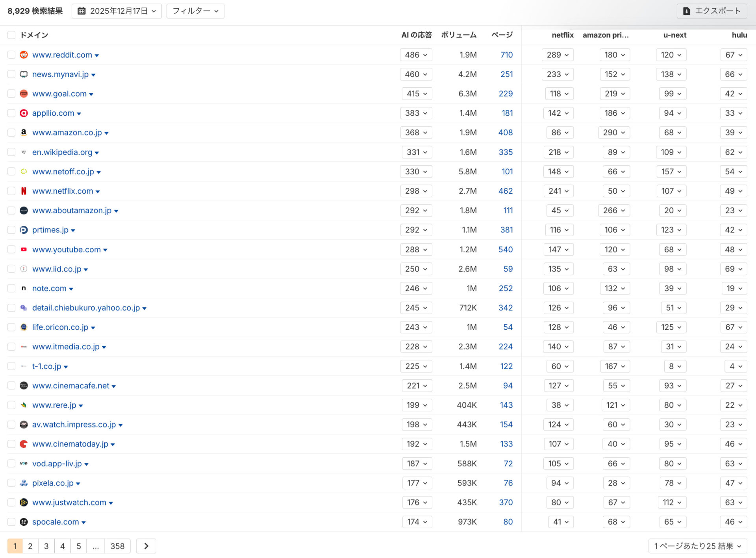756x558 pixels.
Task: Click the Netflix favicon next to www.netflix.com
Action: [x=24, y=191]
